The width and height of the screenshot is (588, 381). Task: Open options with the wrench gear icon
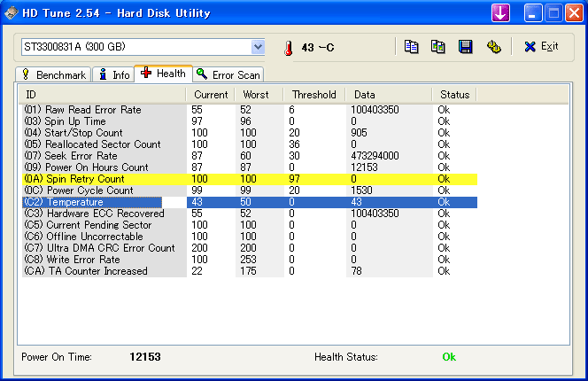point(494,47)
